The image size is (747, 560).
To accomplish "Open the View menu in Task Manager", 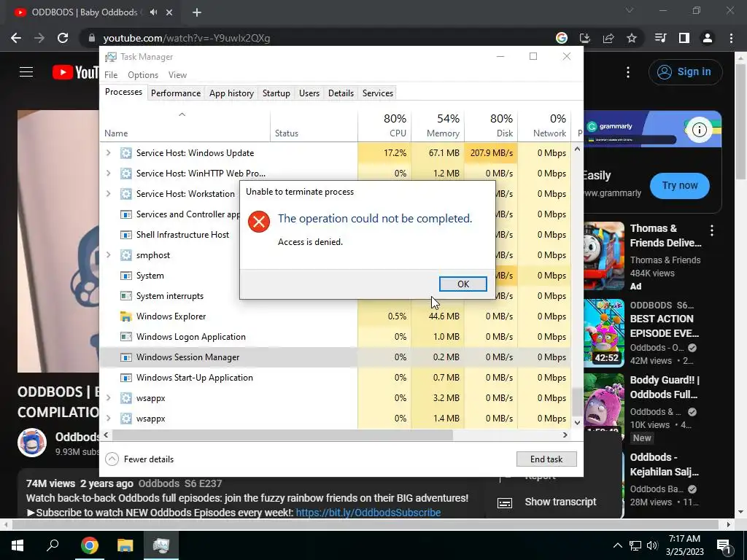I will tap(177, 75).
